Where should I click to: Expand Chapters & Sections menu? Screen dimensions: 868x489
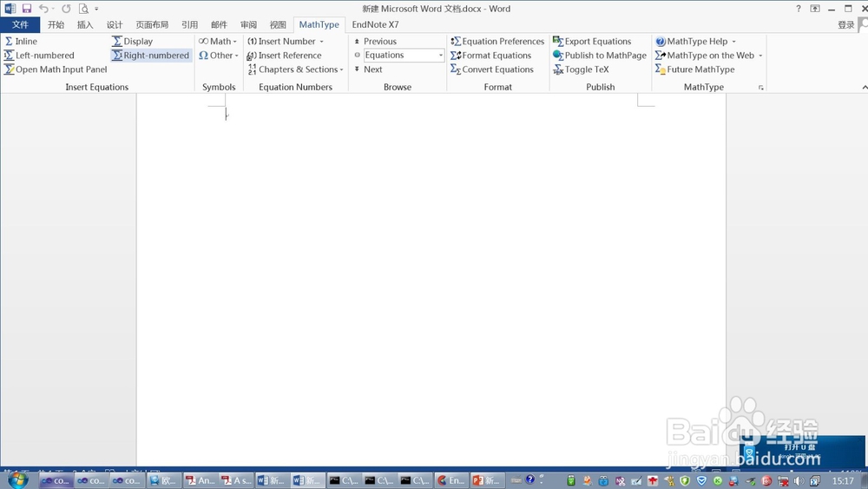[x=296, y=69]
